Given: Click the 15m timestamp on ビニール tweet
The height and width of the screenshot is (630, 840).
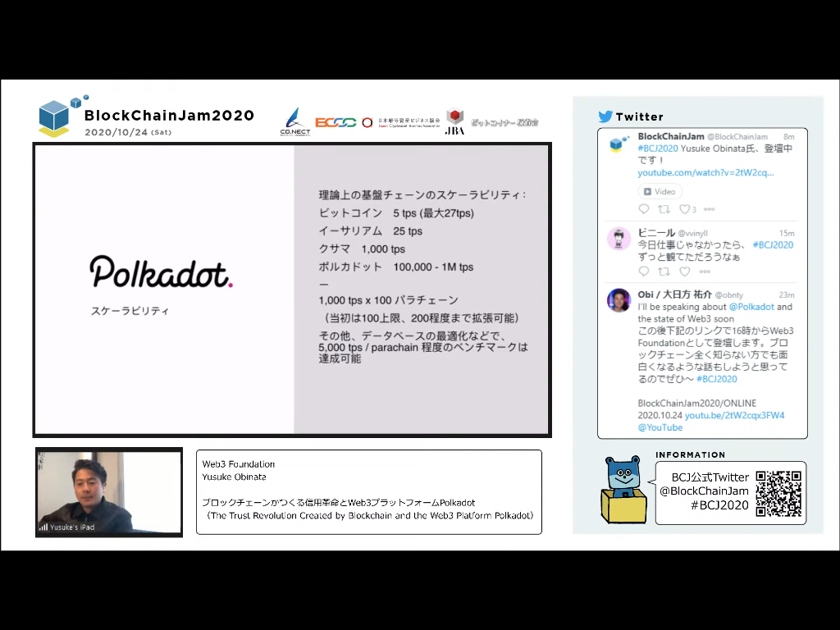Looking at the screenshot, I should (x=787, y=233).
